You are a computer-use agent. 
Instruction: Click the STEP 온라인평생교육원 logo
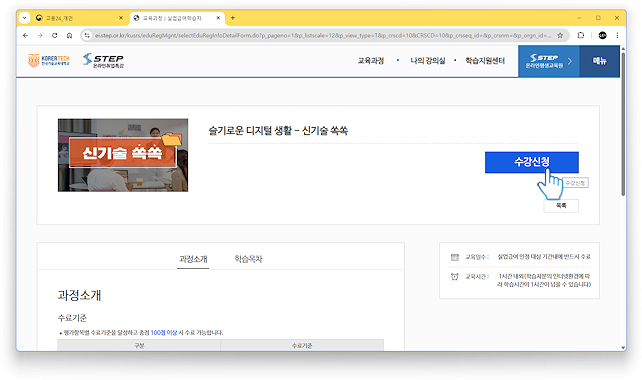[103, 61]
